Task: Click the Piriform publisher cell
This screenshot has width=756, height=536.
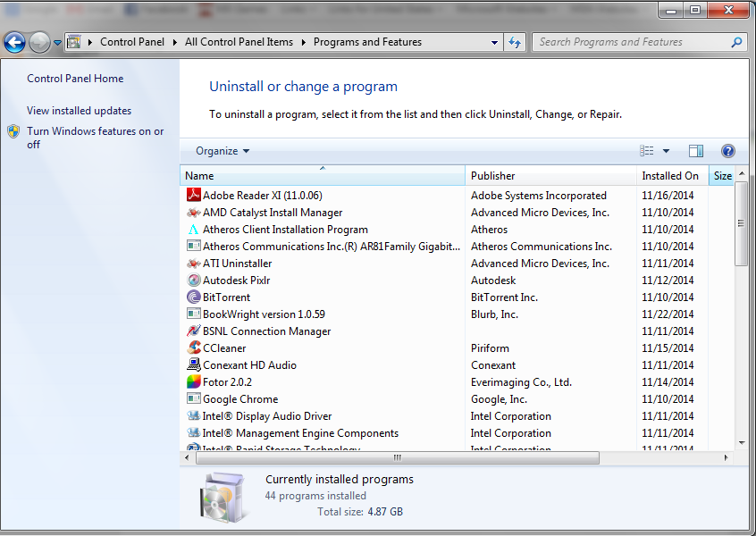Action: [490, 348]
